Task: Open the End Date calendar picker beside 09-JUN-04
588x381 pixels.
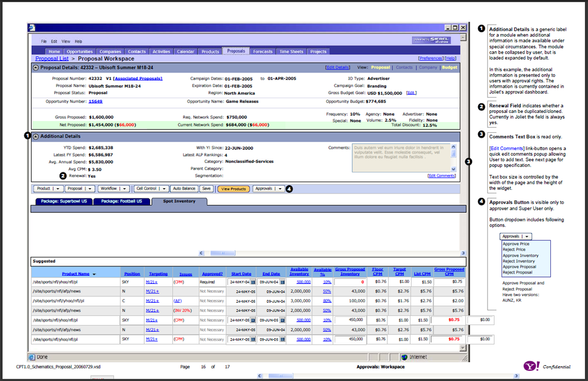Action: [283, 282]
